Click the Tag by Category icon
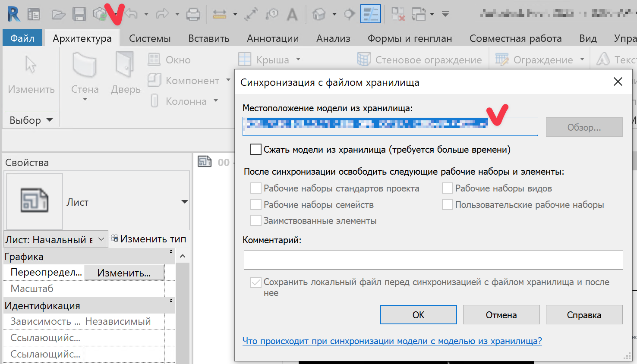The width and height of the screenshot is (637, 364). click(x=271, y=15)
